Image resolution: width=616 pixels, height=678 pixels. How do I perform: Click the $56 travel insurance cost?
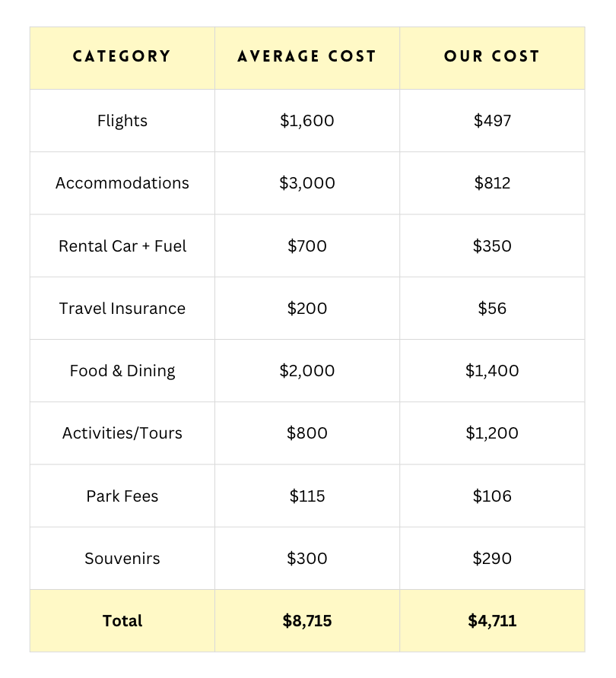[492, 309]
